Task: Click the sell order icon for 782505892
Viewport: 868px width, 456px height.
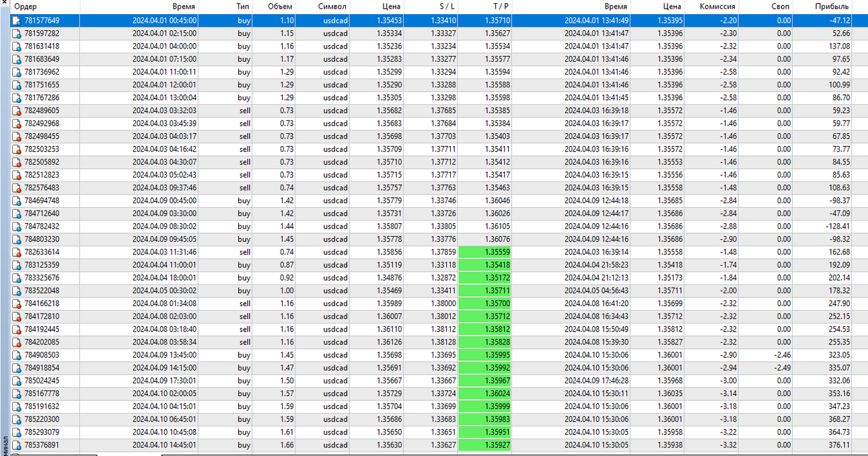Action: (x=16, y=162)
